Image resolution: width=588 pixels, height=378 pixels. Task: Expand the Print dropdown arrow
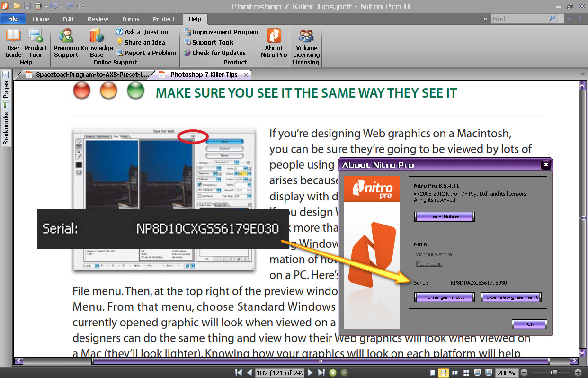45,7
